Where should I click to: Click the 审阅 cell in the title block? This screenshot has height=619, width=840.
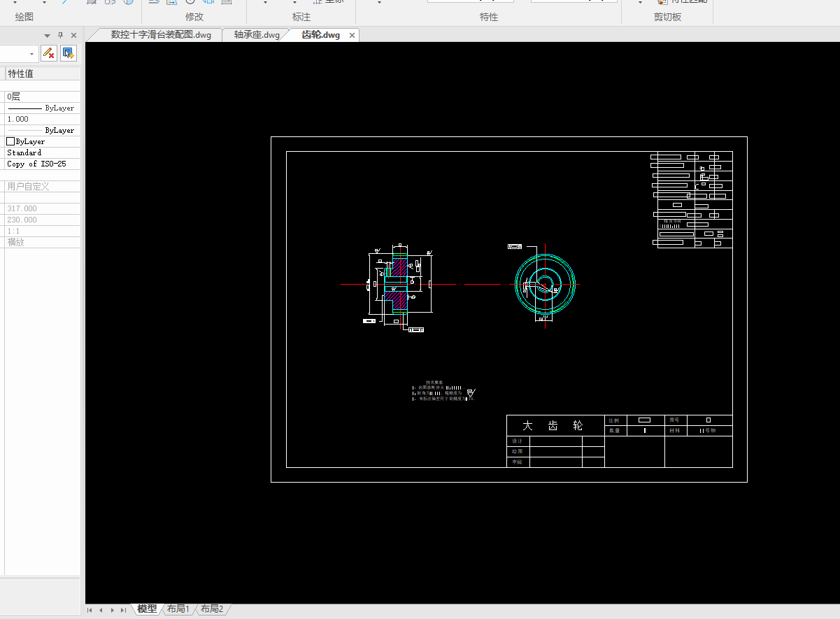[x=518, y=462]
